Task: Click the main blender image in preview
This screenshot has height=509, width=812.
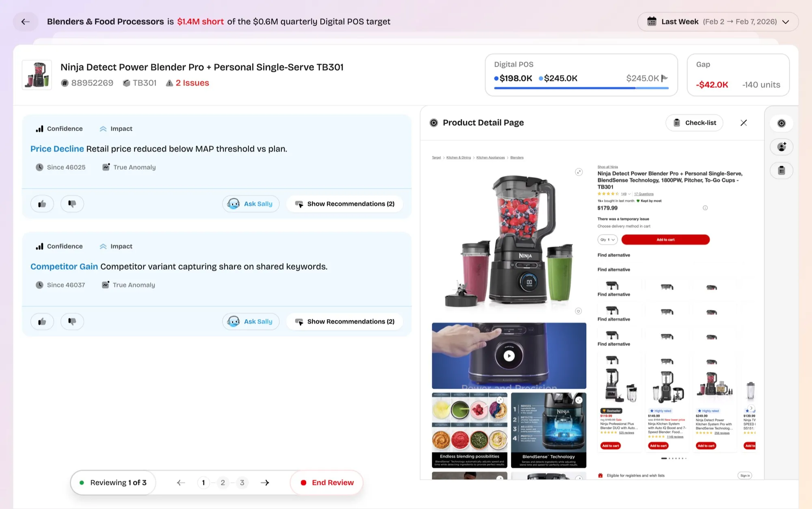Action: click(x=509, y=241)
